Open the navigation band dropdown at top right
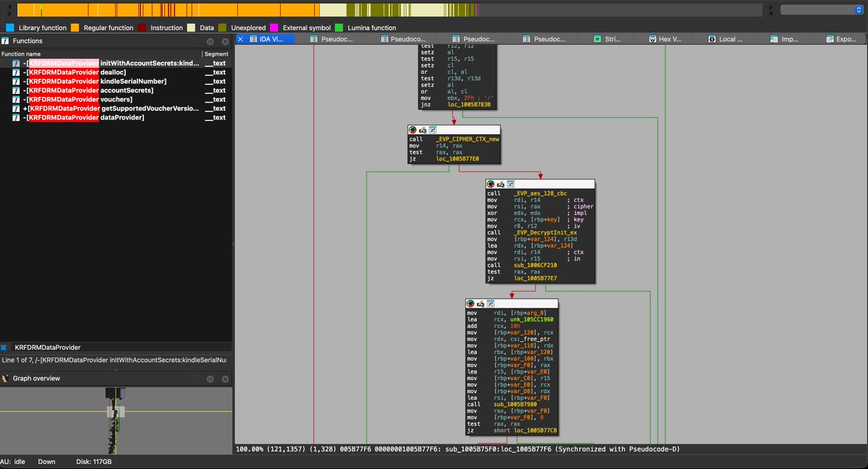Screen dimensions: 868x469 [821, 9]
